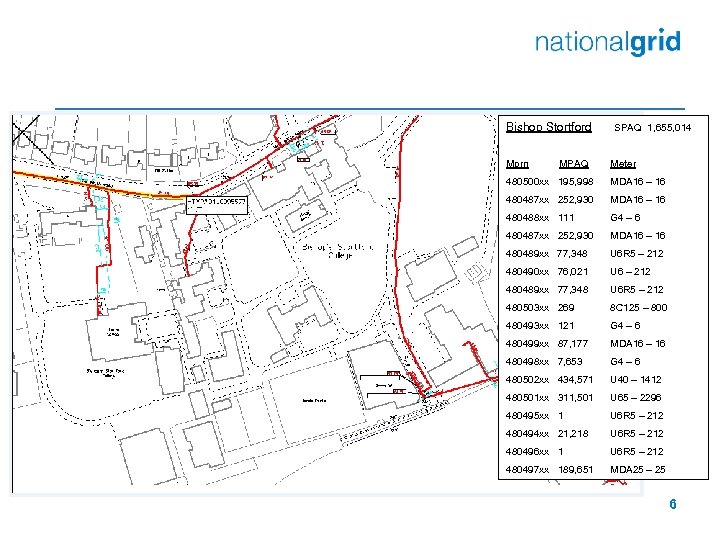Viewport: 720px width, 540px height.
Task: Select MPAQ value 189,651
Action: [576, 470]
